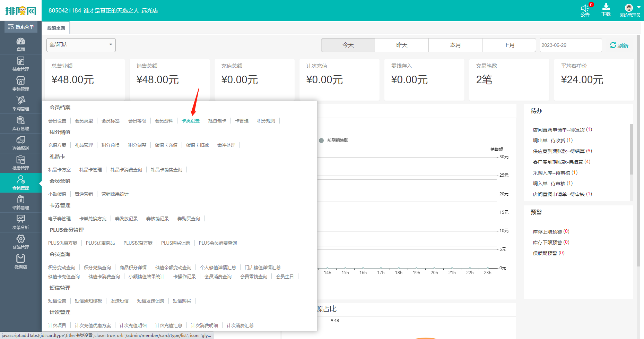Open 结算管理 in the sidebar

pyautogui.click(x=21, y=202)
